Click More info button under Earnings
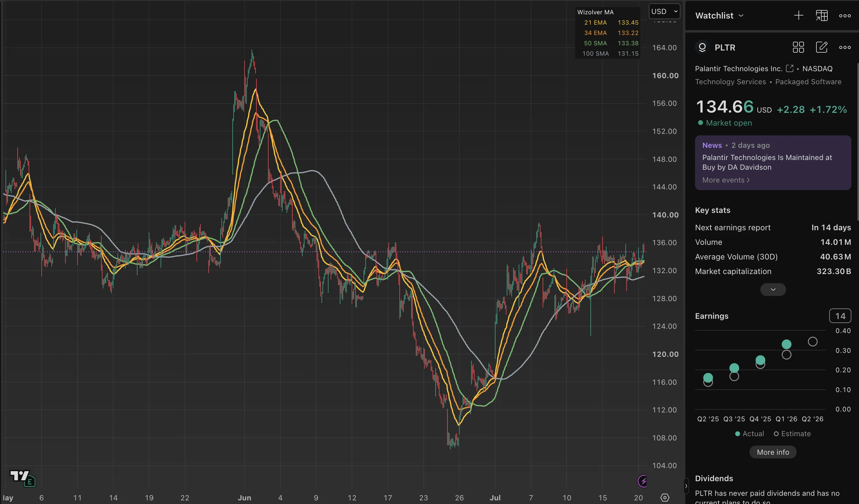 pyautogui.click(x=773, y=452)
